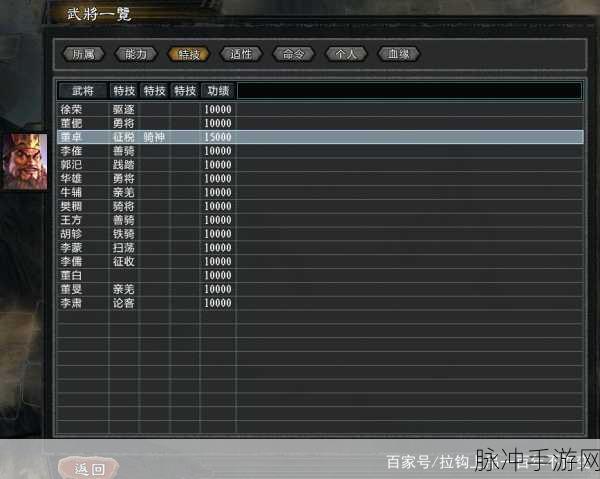Click the 10000 merit value for 徐荣
The image size is (600, 479).
[x=218, y=109]
